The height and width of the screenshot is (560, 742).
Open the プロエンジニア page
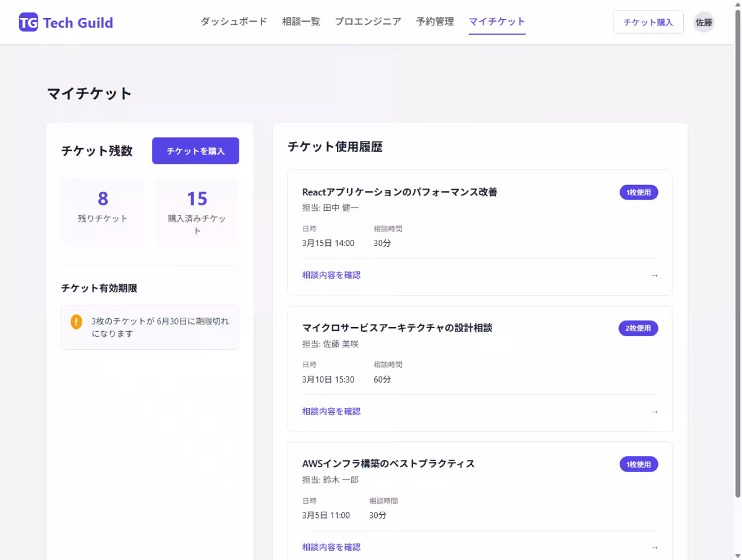pos(367,21)
